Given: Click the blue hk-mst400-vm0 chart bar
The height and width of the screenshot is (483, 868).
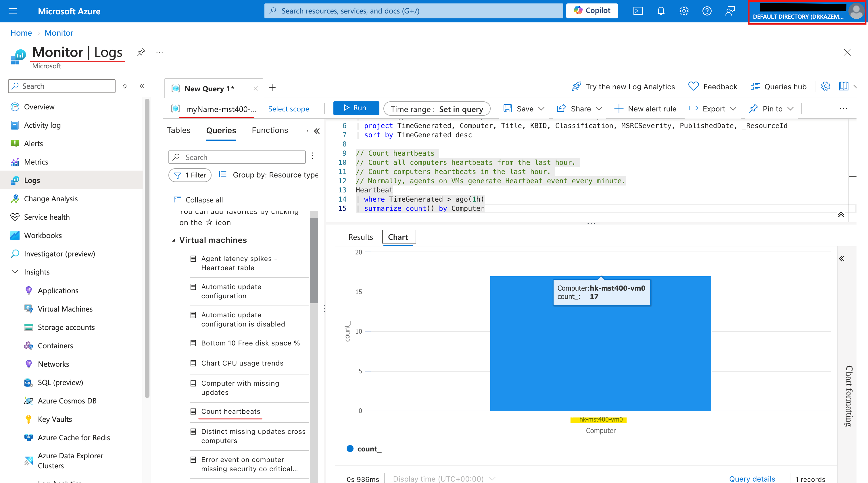Looking at the screenshot, I should [x=600, y=343].
